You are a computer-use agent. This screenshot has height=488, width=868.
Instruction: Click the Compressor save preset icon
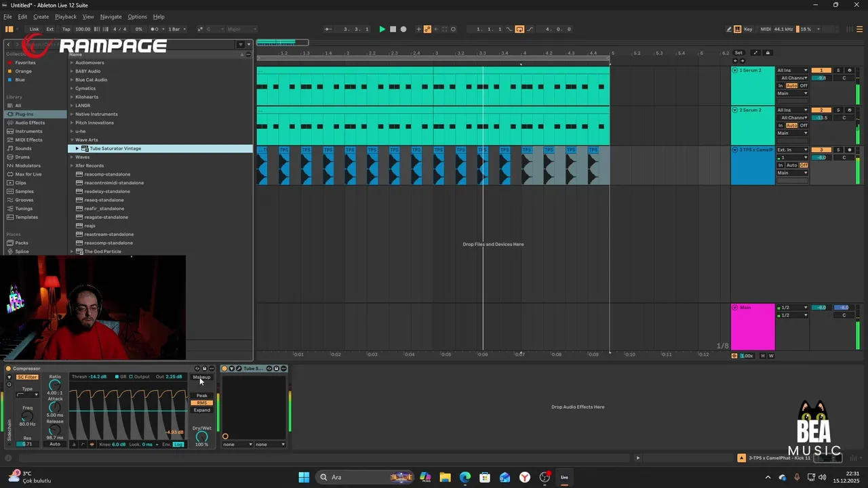[x=205, y=368]
